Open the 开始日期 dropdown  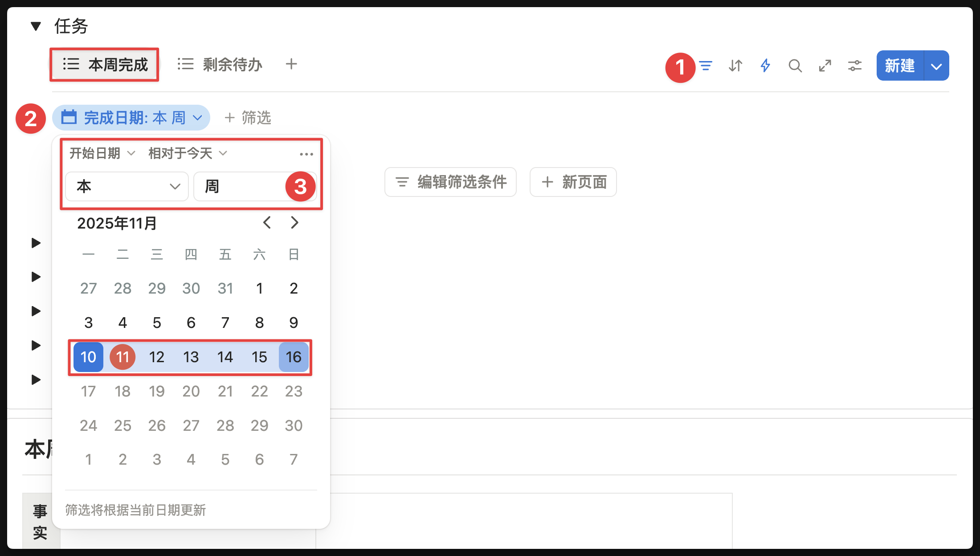(x=102, y=153)
